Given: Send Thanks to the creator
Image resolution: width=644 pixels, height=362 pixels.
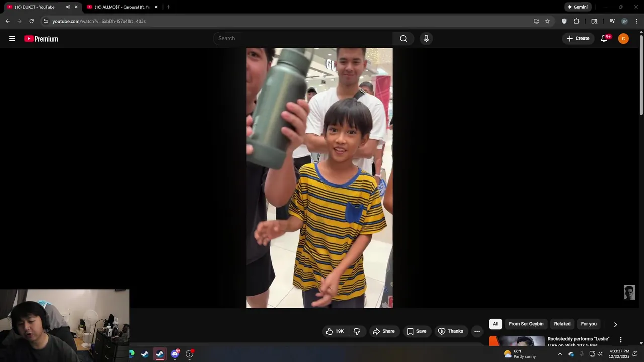Looking at the screenshot, I should pos(450,331).
